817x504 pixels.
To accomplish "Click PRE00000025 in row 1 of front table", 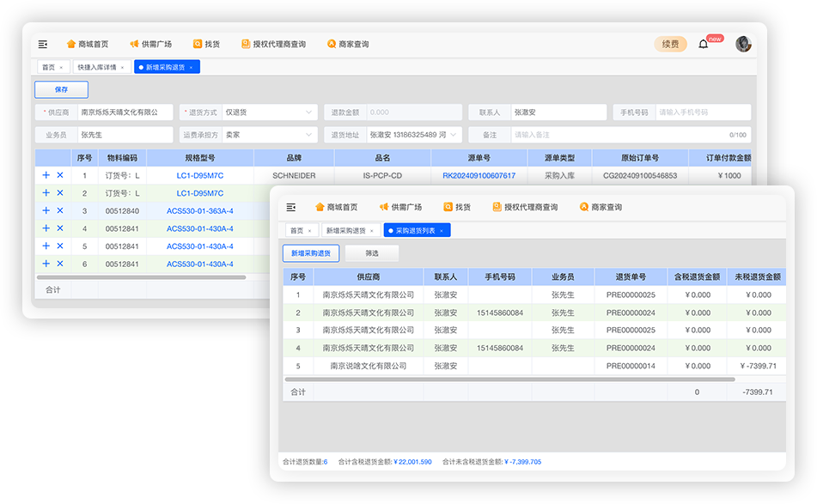I will (631, 295).
